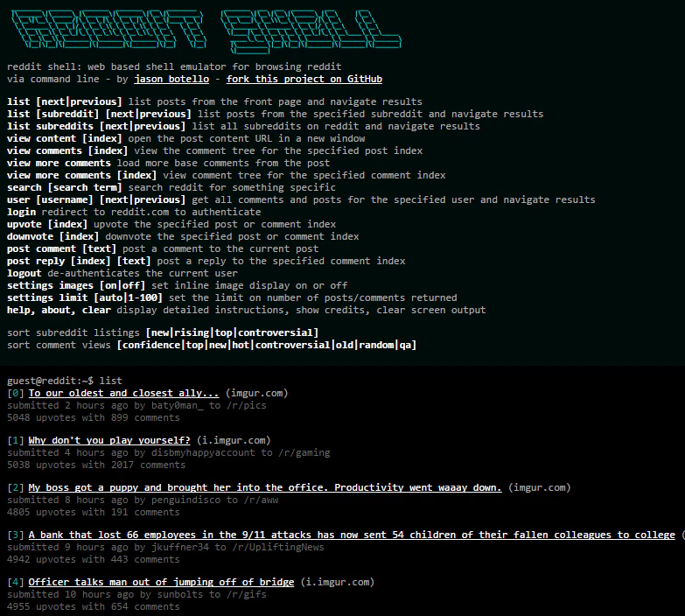Open post 'To our oldest and closest ally...'

click(x=123, y=393)
